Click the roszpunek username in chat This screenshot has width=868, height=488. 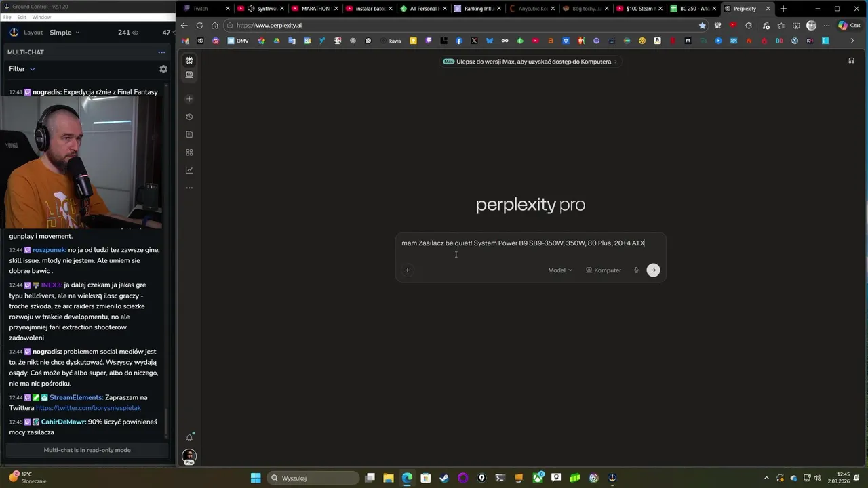point(50,250)
